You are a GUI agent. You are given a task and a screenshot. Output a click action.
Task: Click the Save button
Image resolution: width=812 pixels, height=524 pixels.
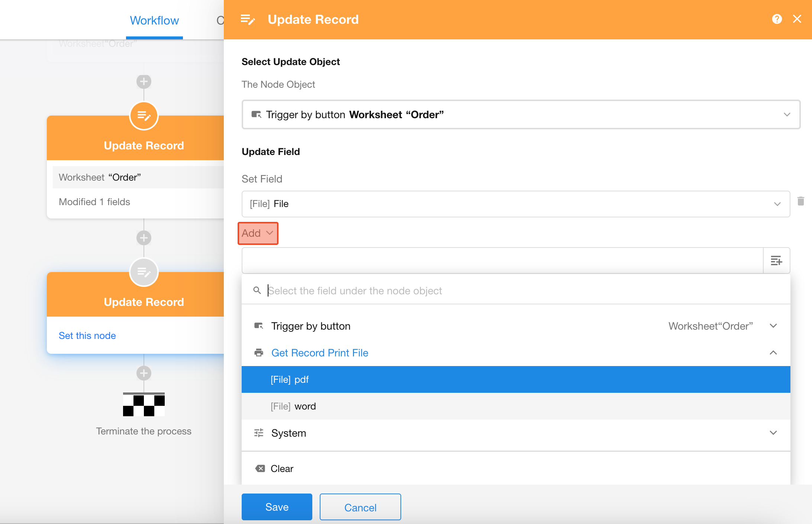(277, 507)
